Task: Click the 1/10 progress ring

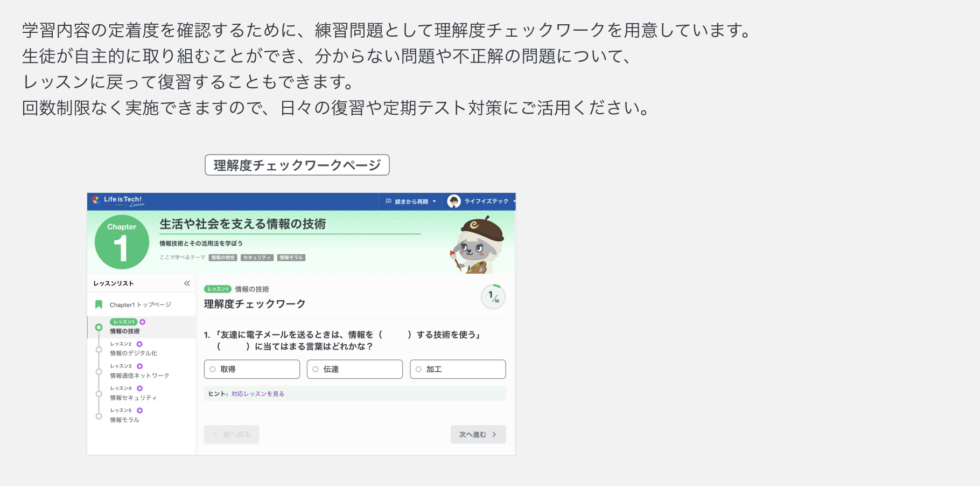Action: (493, 296)
